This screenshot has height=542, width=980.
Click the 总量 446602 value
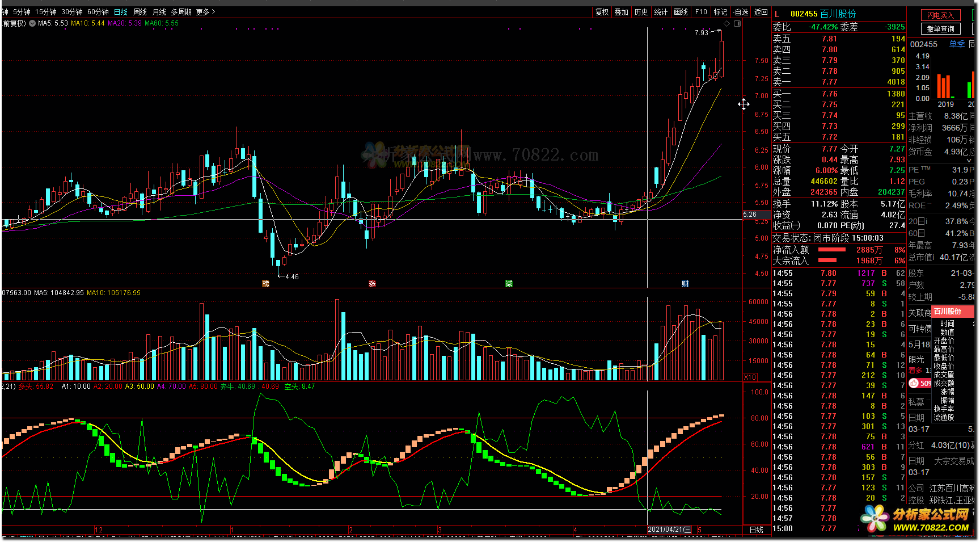tap(823, 181)
